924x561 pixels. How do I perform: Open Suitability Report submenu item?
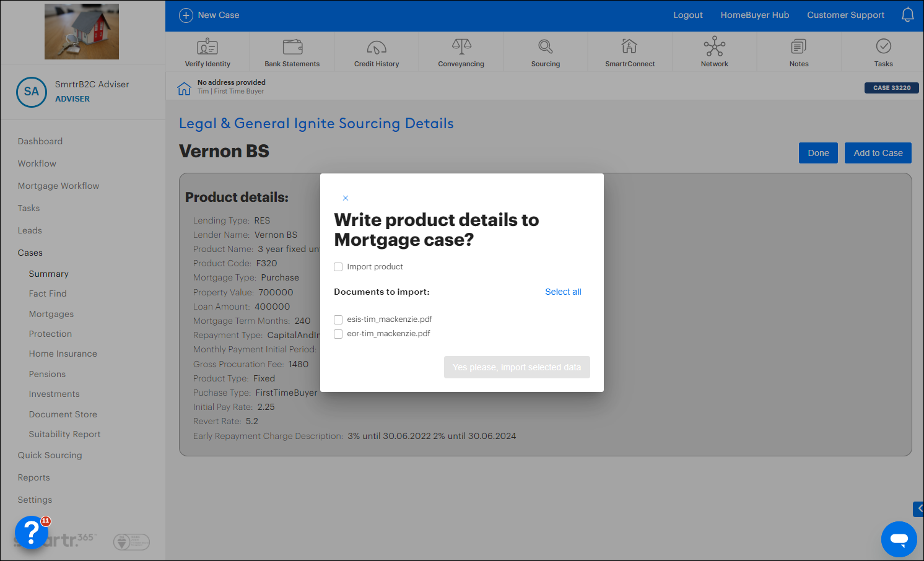(x=65, y=434)
